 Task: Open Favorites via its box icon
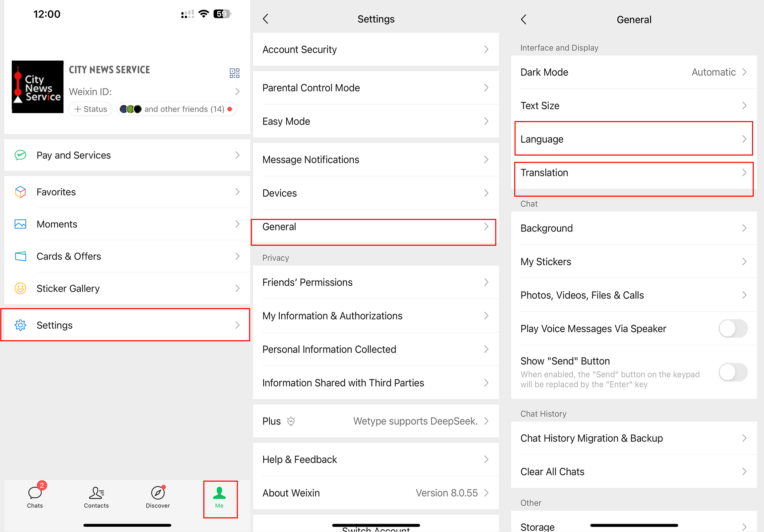(20, 192)
